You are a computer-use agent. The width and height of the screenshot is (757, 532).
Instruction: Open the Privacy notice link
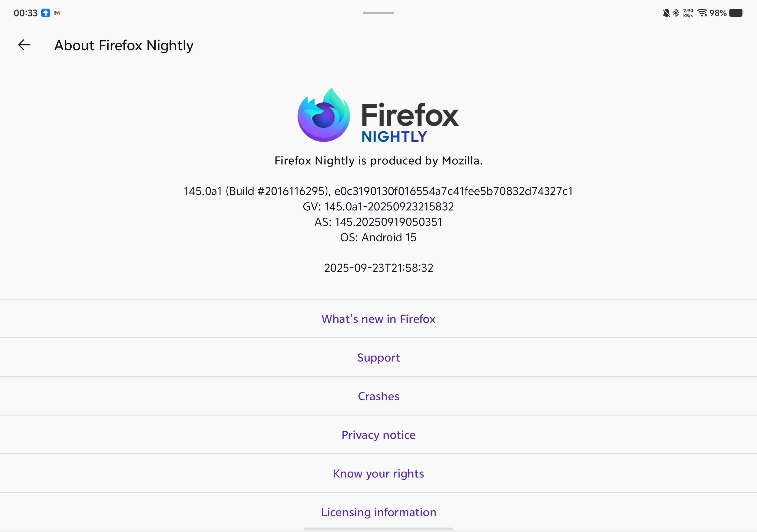[x=378, y=435]
